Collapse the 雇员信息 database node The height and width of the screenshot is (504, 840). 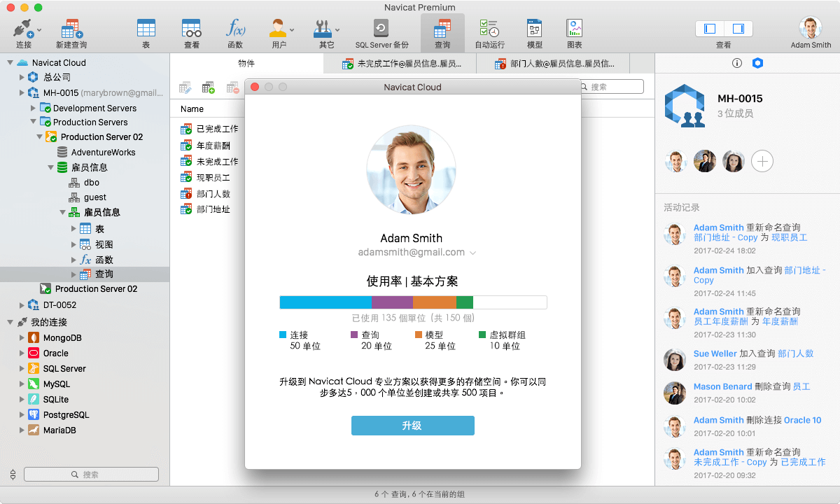point(50,167)
